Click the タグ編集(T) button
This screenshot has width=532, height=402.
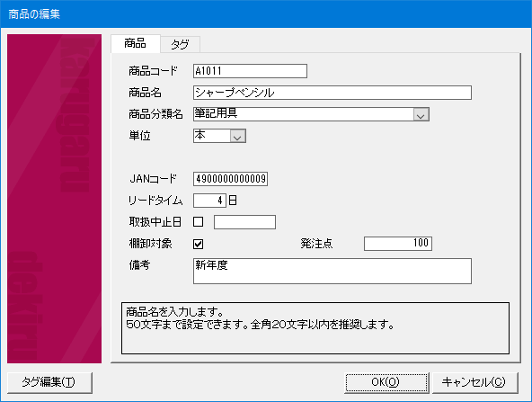(x=49, y=382)
